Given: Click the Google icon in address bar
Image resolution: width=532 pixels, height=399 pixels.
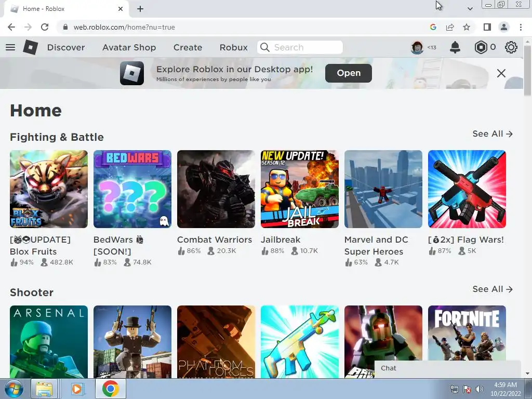Looking at the screenshot, I should [433, 27].
